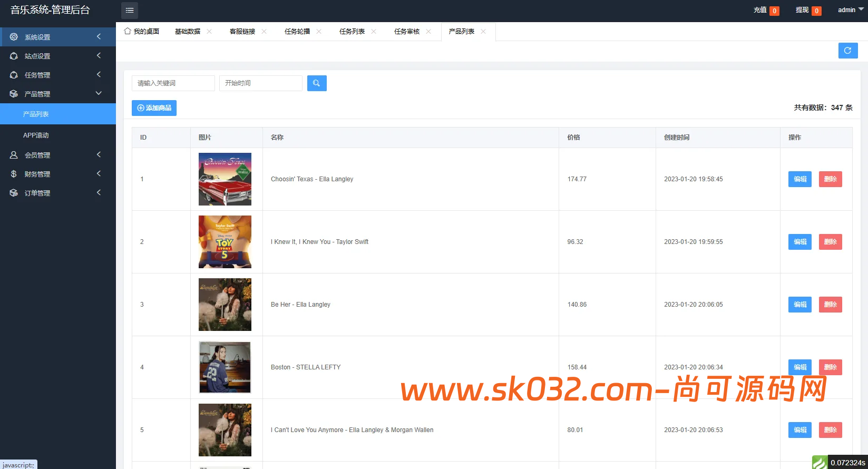
Task: Expand the 站点设置 sidebar menu
Action: pyautogui.click(x=58, y=56)
